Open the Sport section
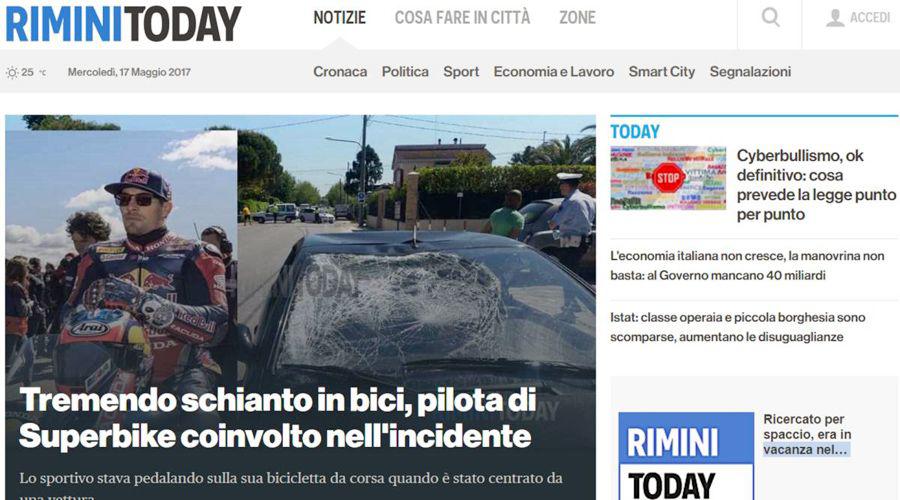 pyautogui.click(x=461, y=72)
